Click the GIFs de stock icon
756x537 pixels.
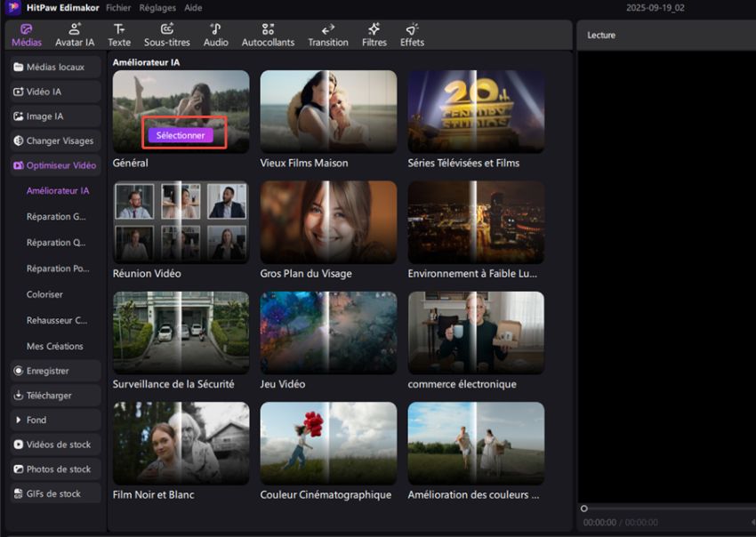tap(19, 493)
